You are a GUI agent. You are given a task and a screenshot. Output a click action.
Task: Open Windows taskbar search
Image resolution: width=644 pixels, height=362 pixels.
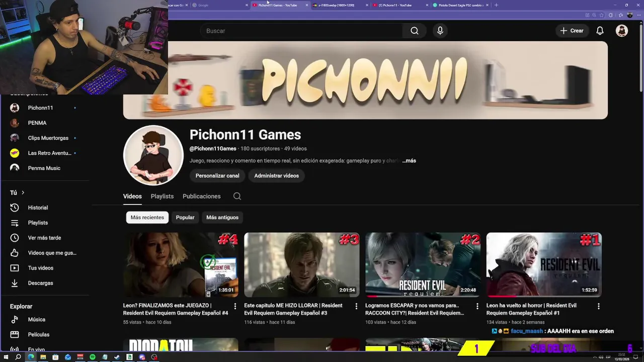click(x=18, y=357)
